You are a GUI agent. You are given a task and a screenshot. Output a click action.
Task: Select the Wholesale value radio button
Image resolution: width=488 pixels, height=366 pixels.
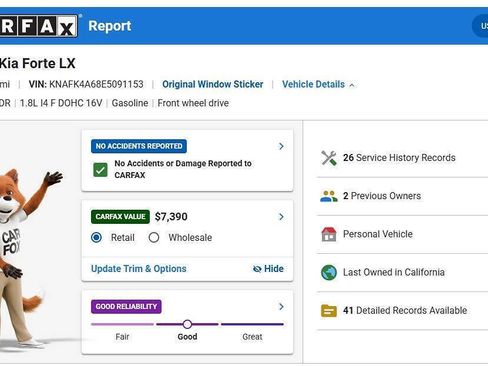[x=154, y=238]
